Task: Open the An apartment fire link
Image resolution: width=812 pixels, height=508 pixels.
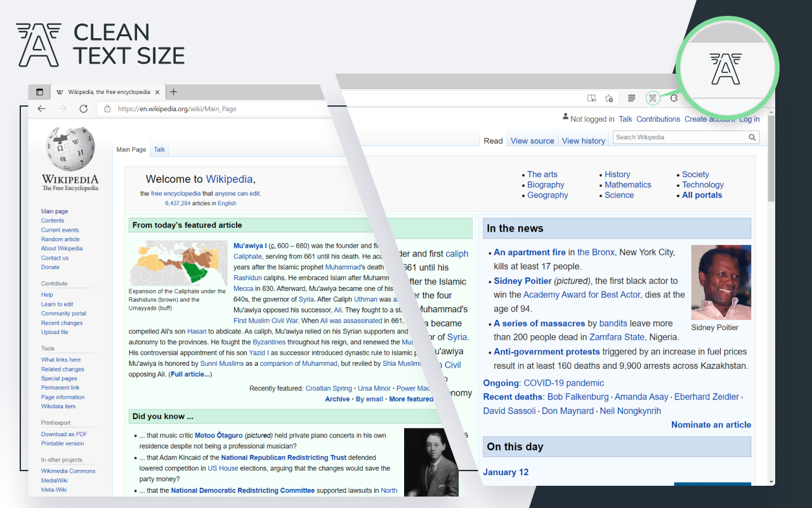Action: tap(530, 252)
